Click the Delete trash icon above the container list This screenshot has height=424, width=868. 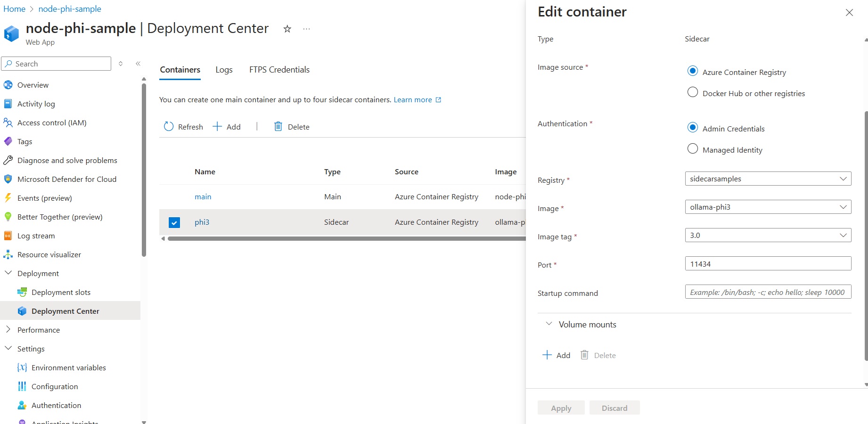pyautogui.click(x=278, y=127)
